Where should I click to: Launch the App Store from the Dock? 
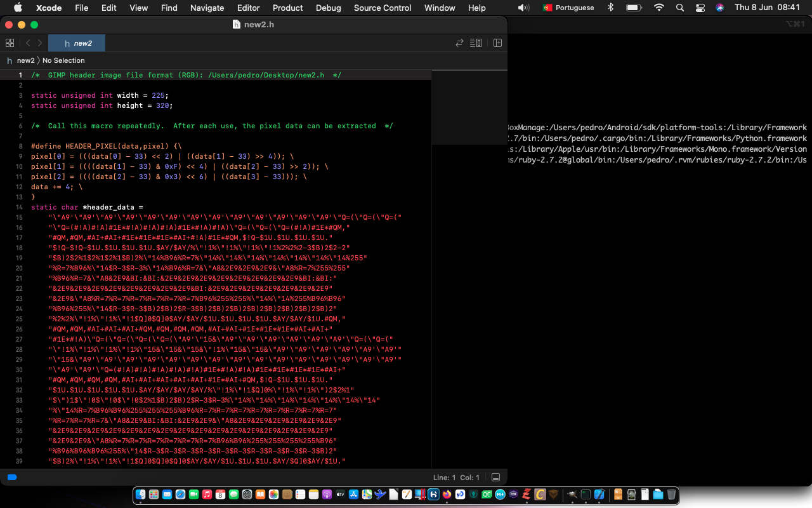pyautogui.click(x=354, y=494)
